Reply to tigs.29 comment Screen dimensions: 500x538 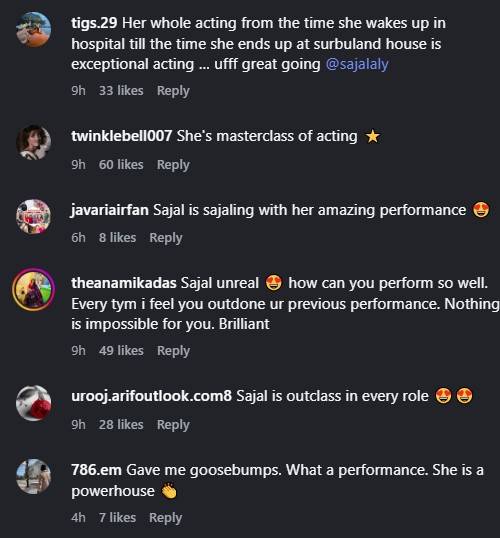click(x=173, y=91)
